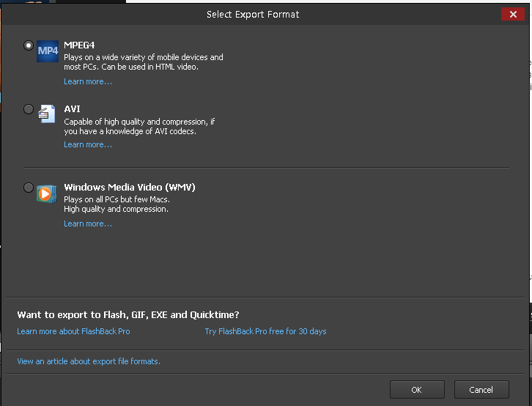This screenshot has width=532, height=406.
Task: Click the AVI format title
Action: [73, 109]
